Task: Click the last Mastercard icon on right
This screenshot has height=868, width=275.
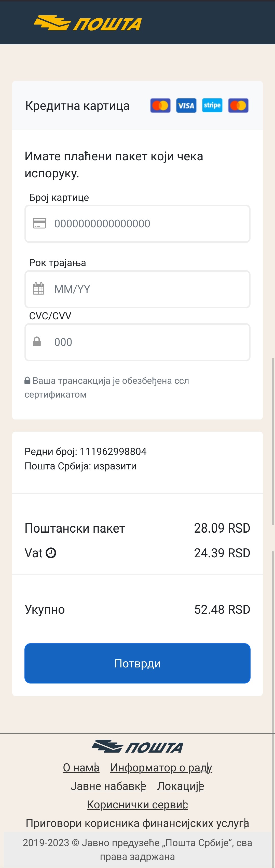Action: 238,106
